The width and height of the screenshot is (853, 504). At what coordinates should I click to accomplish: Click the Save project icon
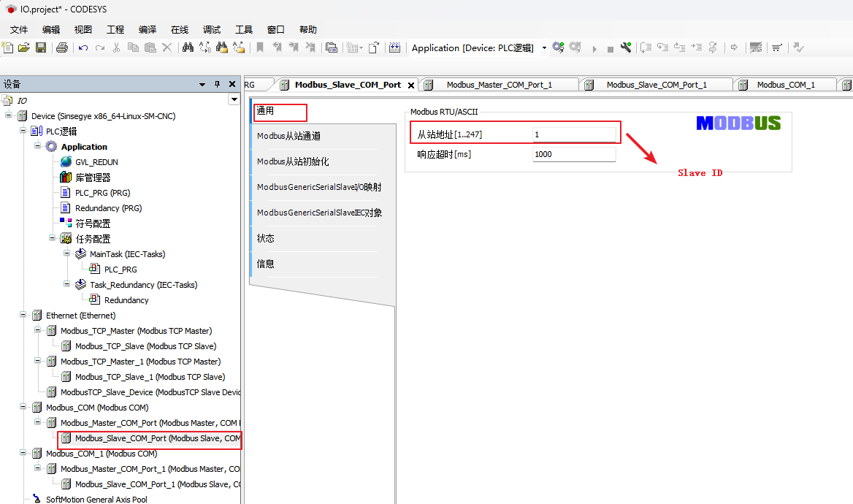pos(41,47)
